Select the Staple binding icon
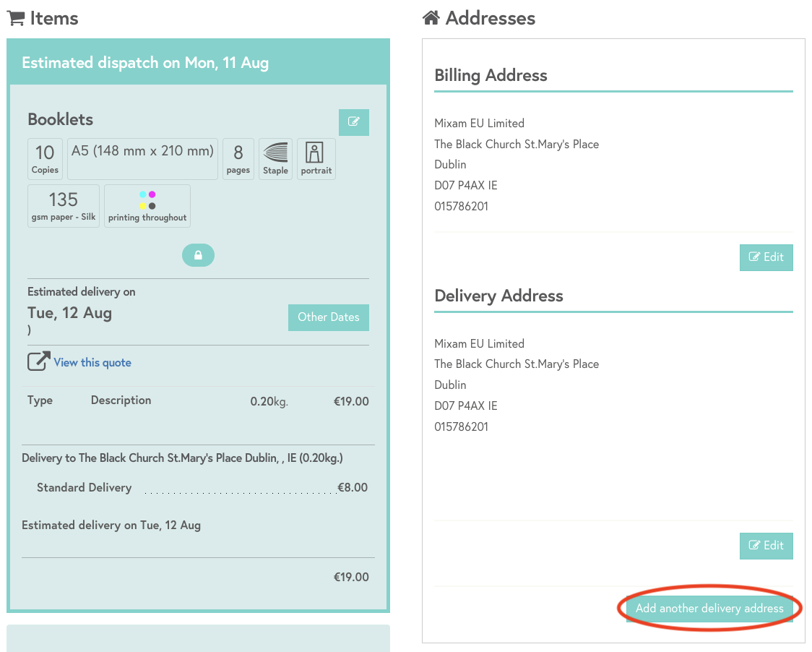The width and height of the screenshot is (812, 652). point(275,158)
